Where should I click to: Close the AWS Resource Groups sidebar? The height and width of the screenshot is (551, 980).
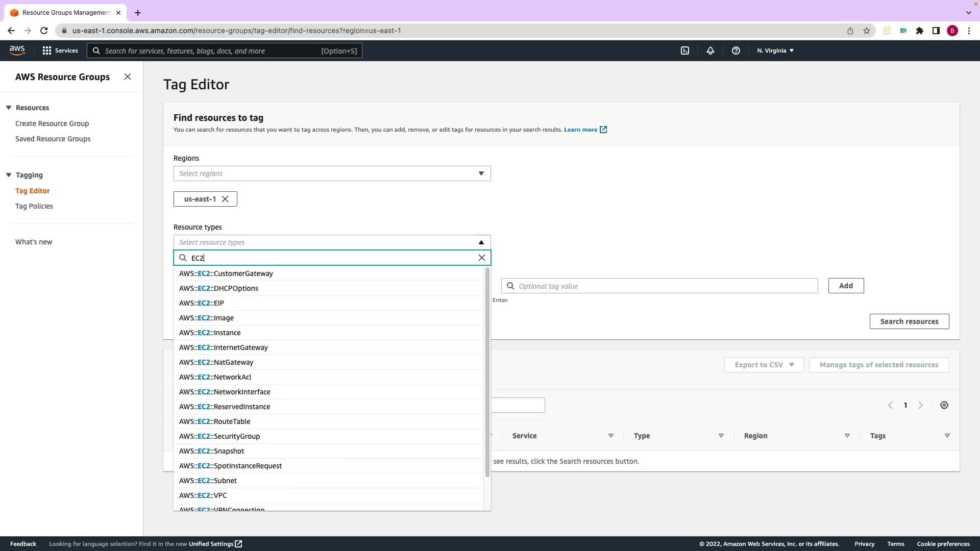click(128, 77)
